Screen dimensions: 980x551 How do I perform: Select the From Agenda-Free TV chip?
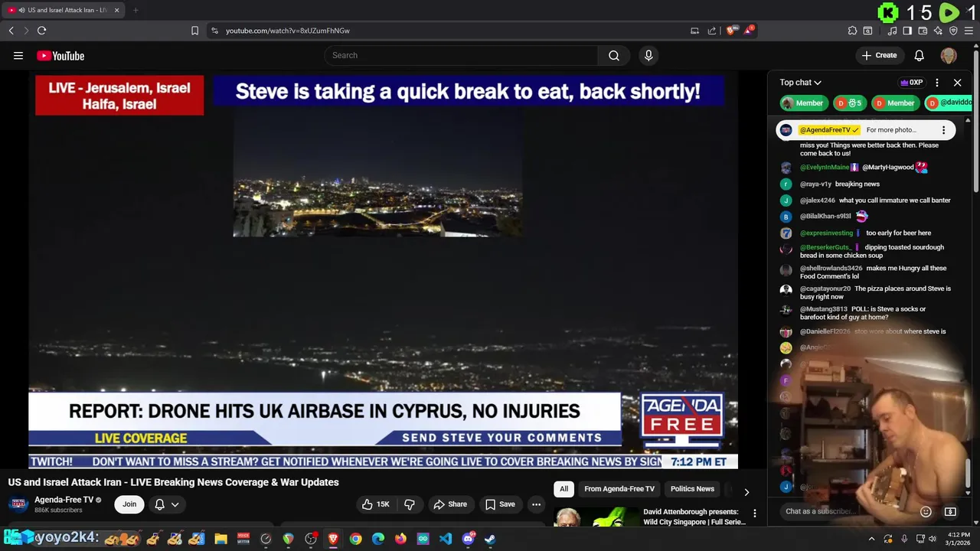click(619, 489)
